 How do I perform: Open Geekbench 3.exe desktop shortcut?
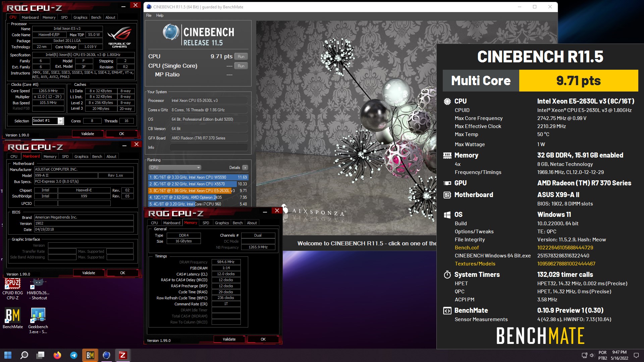click(x=38, y=321)
